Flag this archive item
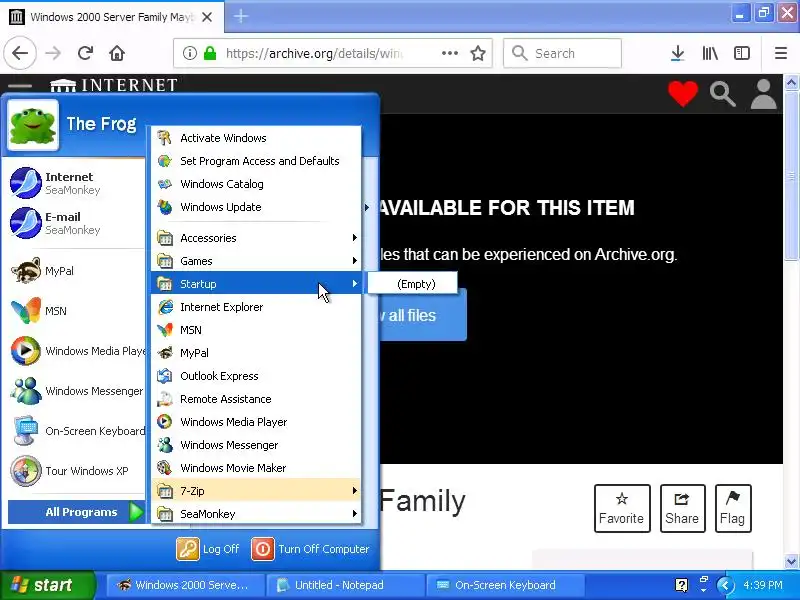Screen dimensions: 800x600 coord(733,508)
